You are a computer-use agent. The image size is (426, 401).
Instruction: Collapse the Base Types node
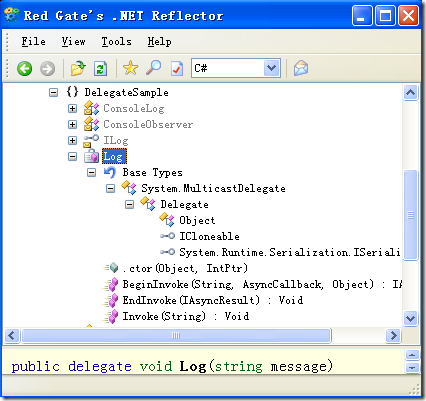[91, 172]
